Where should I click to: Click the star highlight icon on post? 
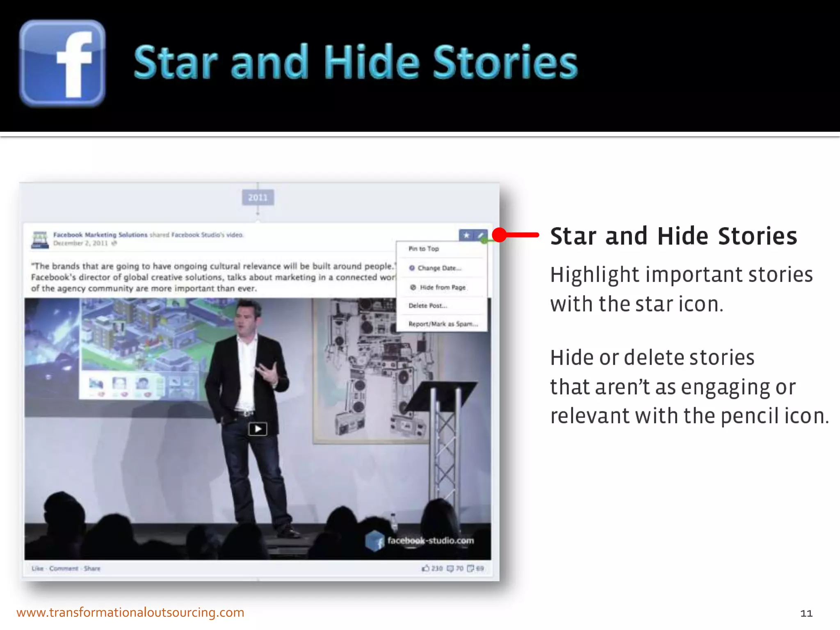(x=466, y=235)
